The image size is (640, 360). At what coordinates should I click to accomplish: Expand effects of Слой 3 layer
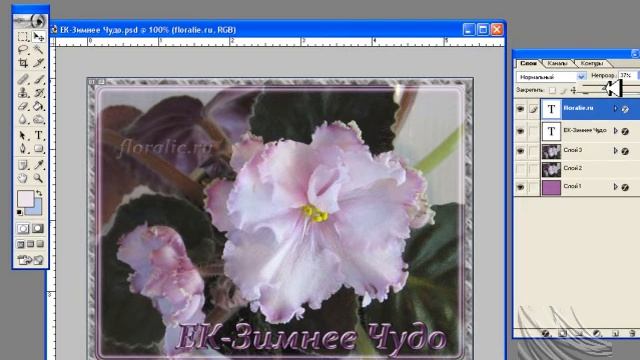(x=616, y=151)
